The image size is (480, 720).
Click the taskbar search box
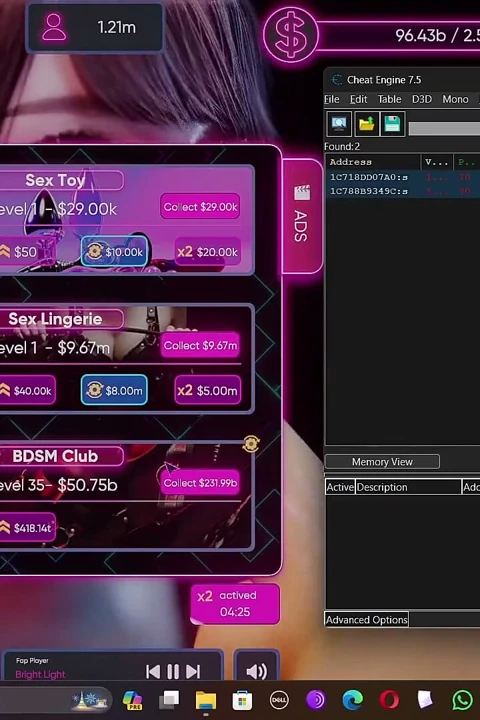coord(55,700)
